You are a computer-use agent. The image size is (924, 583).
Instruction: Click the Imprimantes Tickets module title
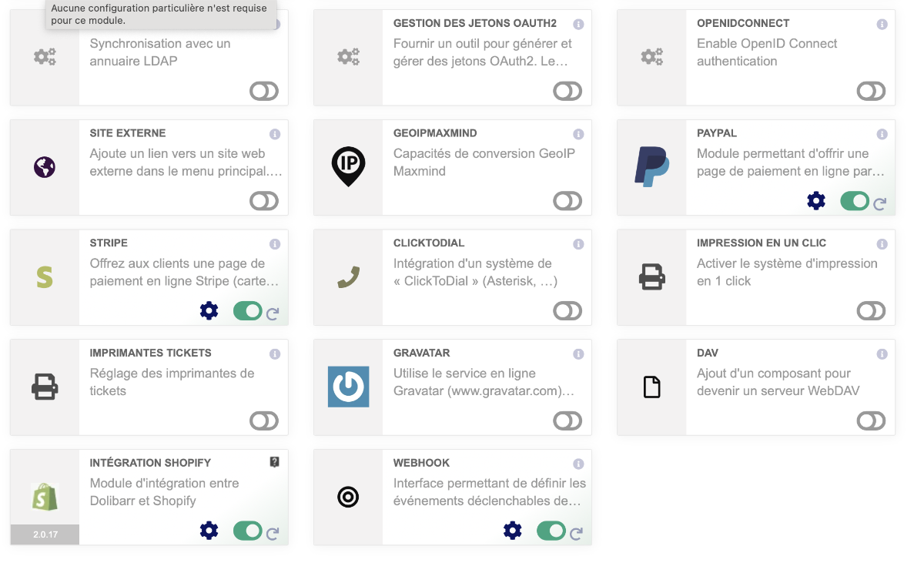150,353
